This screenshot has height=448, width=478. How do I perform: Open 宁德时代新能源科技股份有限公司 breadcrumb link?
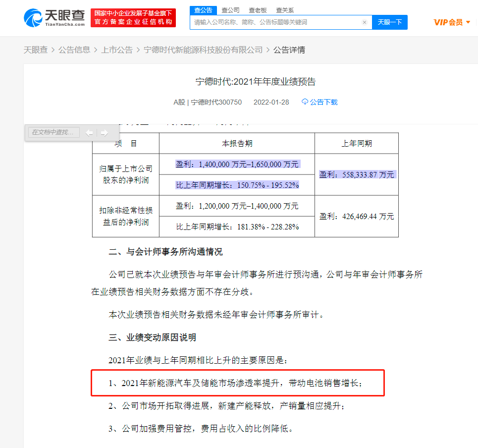(203, 50)
